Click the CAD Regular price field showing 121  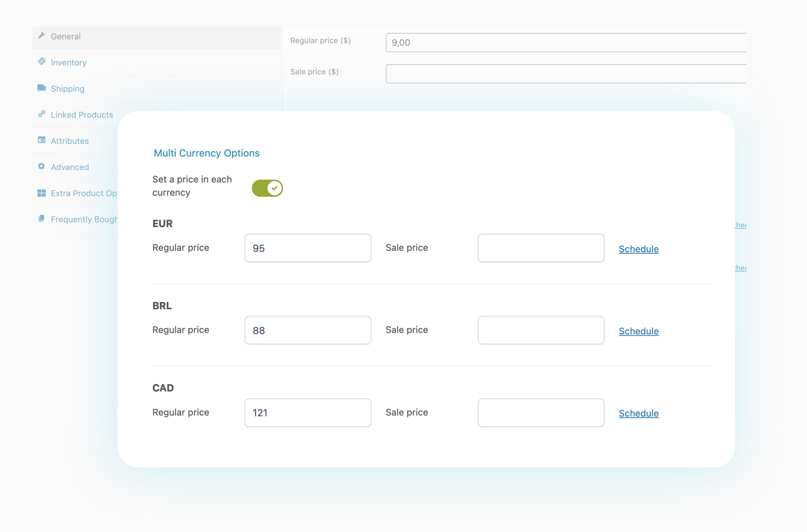click(307, 412)
